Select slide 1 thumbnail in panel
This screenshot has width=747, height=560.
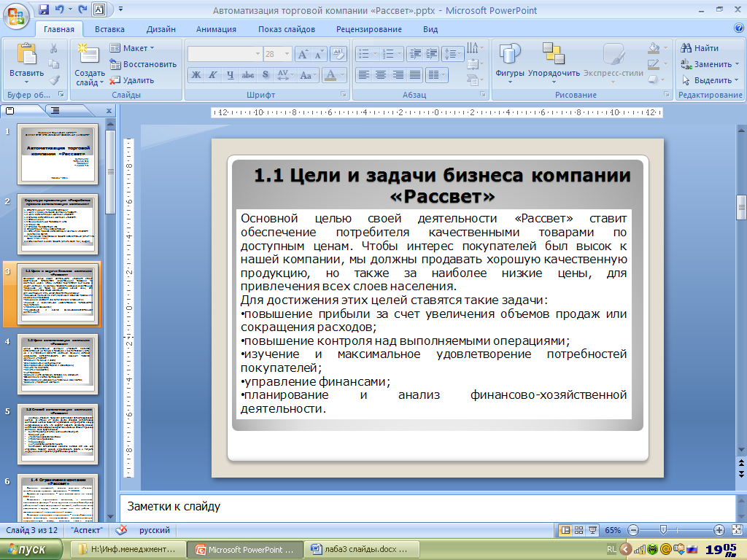click(58, 155)
